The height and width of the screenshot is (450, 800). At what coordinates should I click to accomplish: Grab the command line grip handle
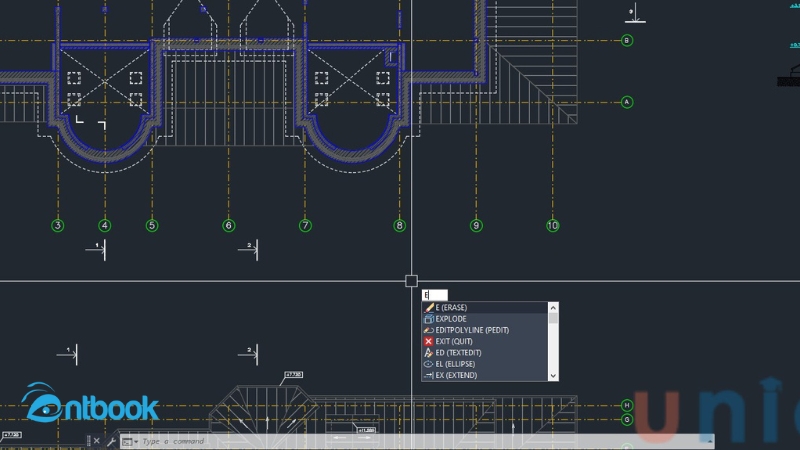click(x=88, y=441)
